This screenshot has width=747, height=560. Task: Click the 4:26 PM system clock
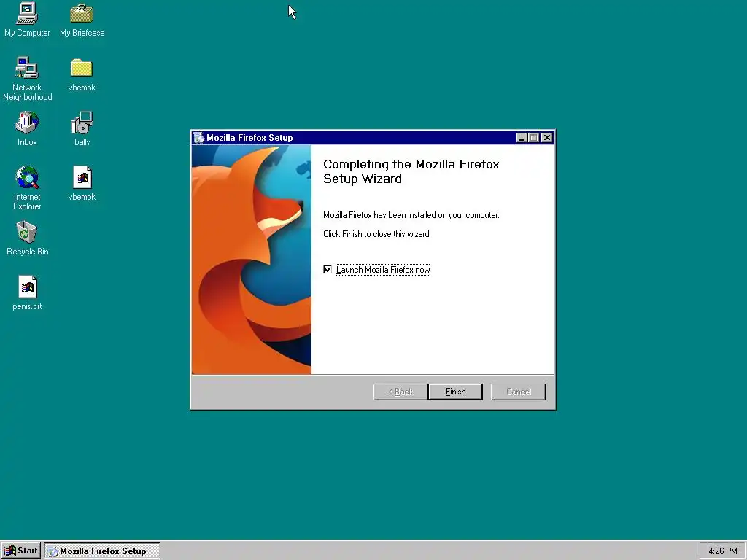(722, 551)
